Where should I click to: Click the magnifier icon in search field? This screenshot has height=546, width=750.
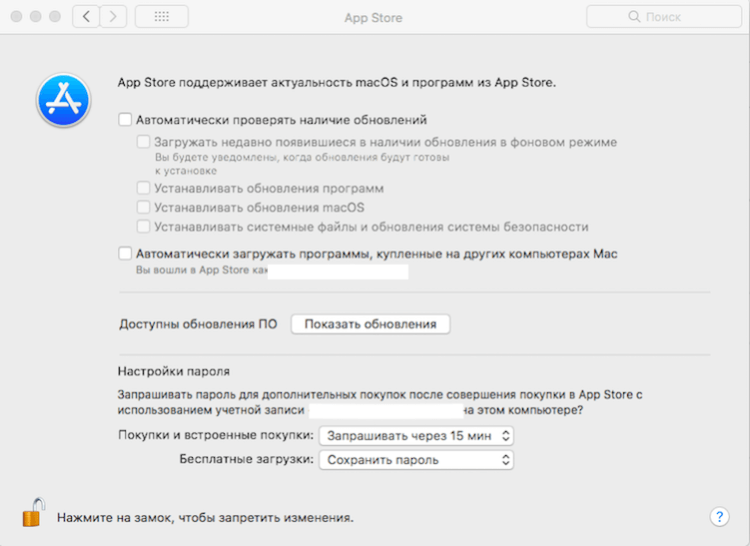[x=634, y=17]
